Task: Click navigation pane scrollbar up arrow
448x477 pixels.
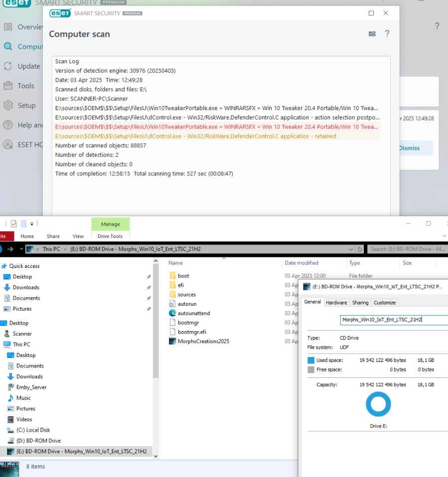Action: point(155,261)
